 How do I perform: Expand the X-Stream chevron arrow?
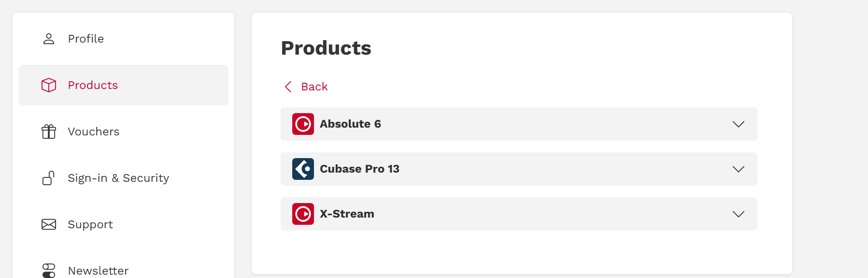[738, 214]
